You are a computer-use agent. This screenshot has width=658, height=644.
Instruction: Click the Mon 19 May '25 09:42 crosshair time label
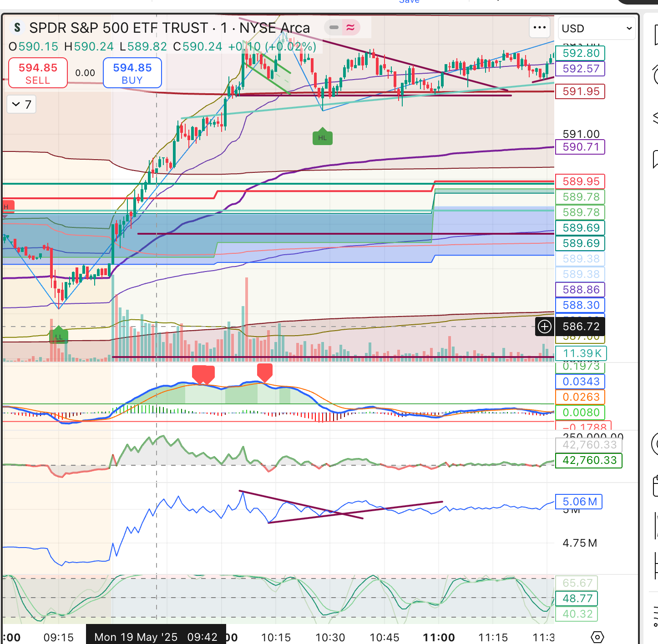[x=156, y=637]
